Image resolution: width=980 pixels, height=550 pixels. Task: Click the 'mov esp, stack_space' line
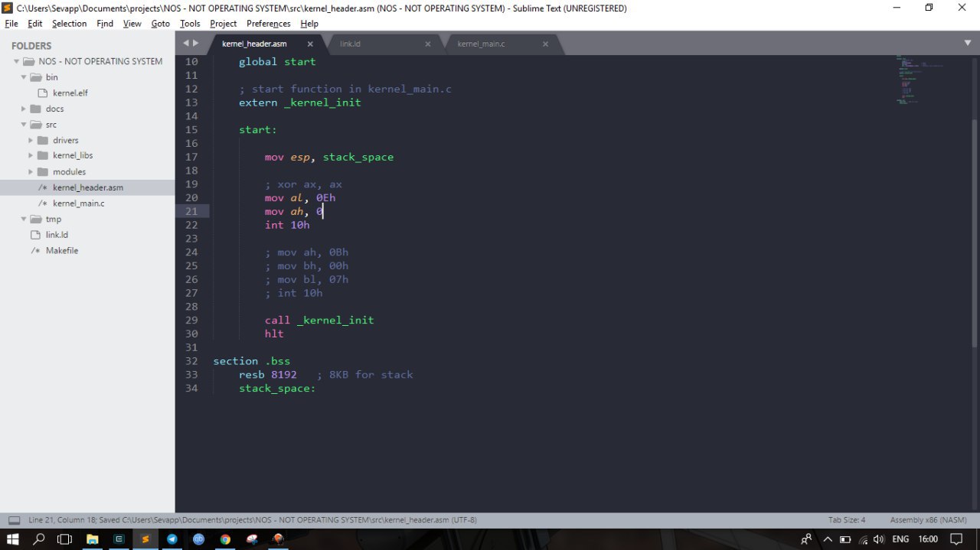(329, 157)
